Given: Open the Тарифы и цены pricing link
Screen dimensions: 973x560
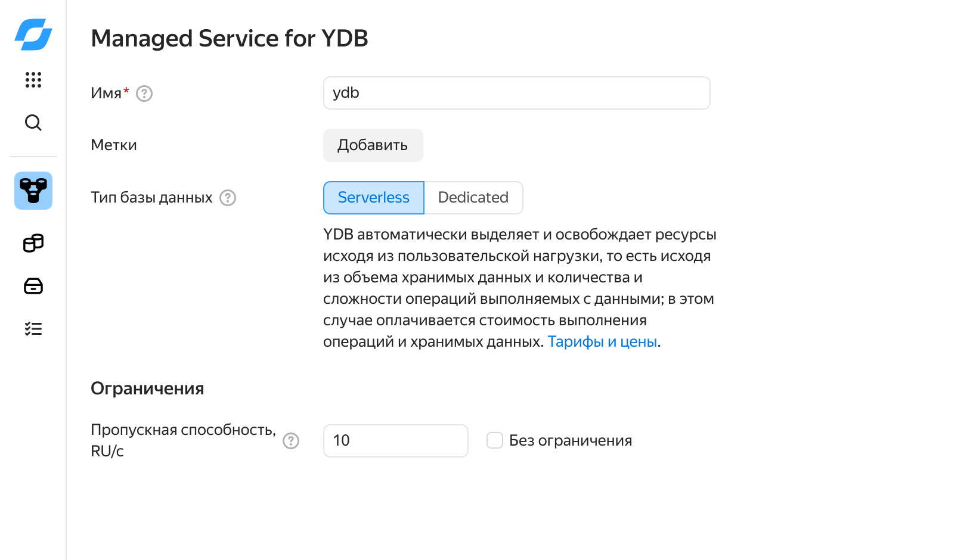Looking at the screenshot, I should pyautogui.click(x=602, y=341).
